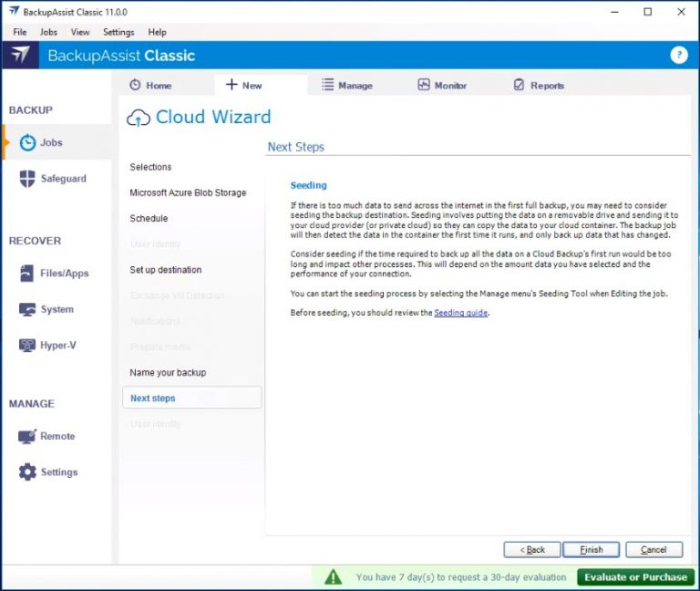
Task: Click the BackupAssist logo icon
Action: click(x=20, y=55)
